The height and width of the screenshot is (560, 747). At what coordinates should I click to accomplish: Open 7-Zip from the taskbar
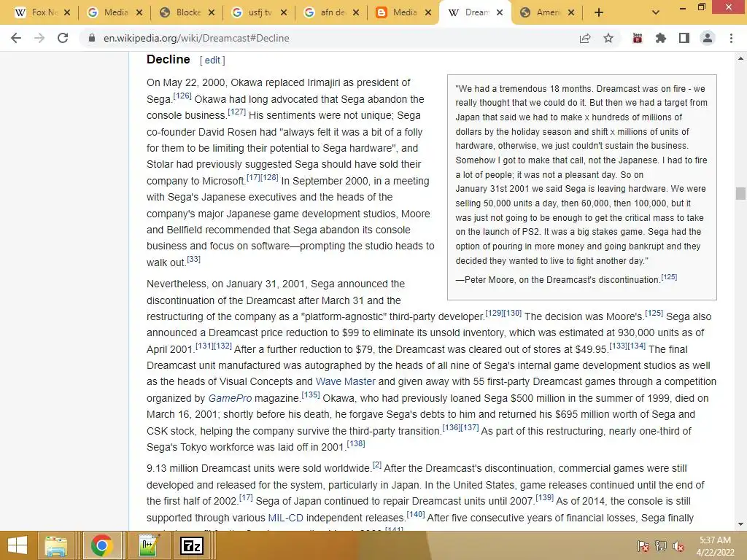(192, 545)
